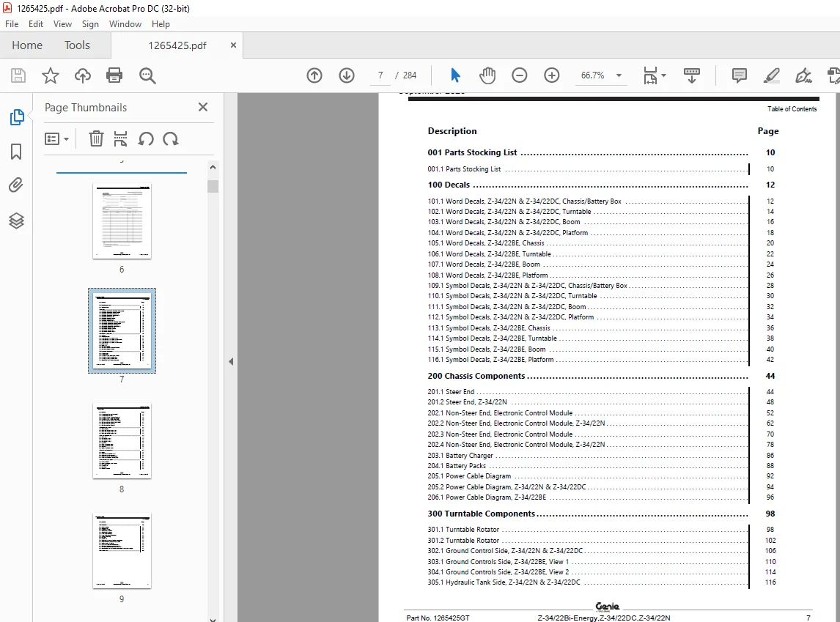Print the document

[114, 75]
